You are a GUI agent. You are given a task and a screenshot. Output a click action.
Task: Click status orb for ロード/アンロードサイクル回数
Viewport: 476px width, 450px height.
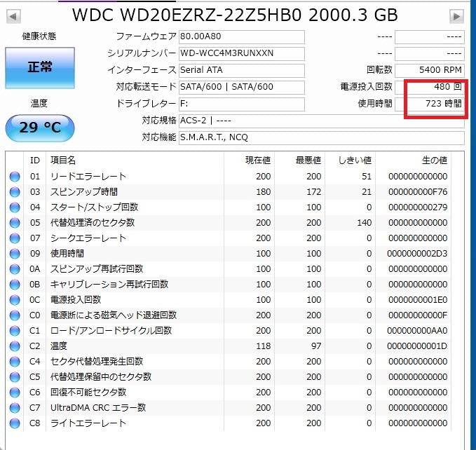pos(15,331)
